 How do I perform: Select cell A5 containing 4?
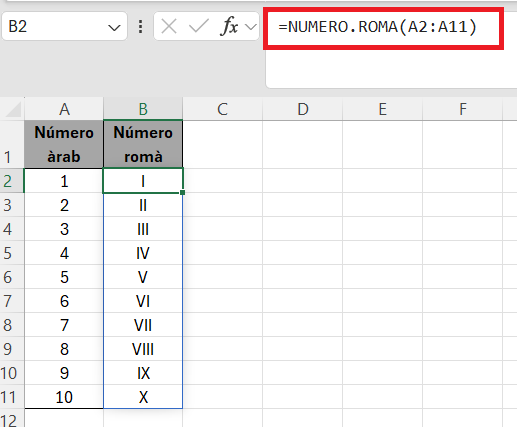click(x=64, y=253)
